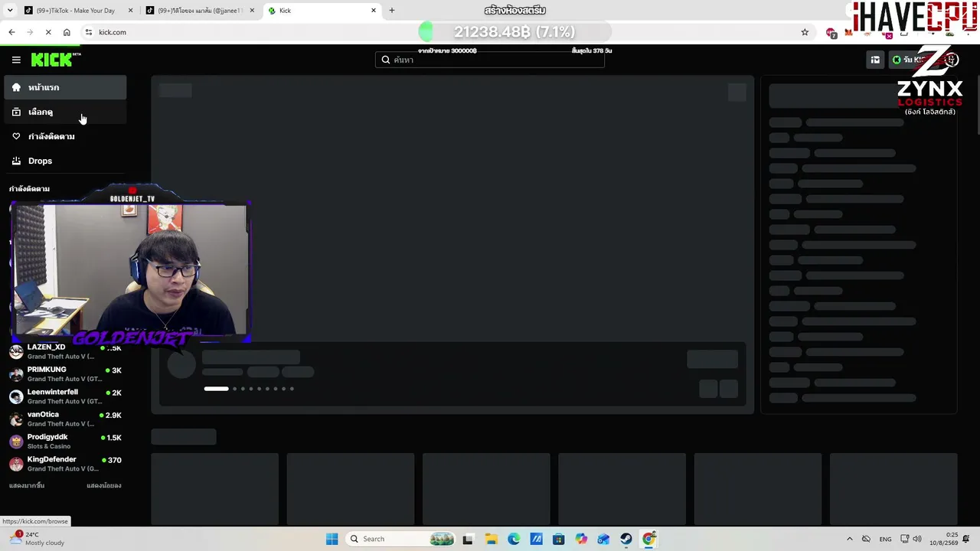The width and height of the screenshot is (980, 551).
Task: Click the kick.com address bar
Action: tap(448, 32)
